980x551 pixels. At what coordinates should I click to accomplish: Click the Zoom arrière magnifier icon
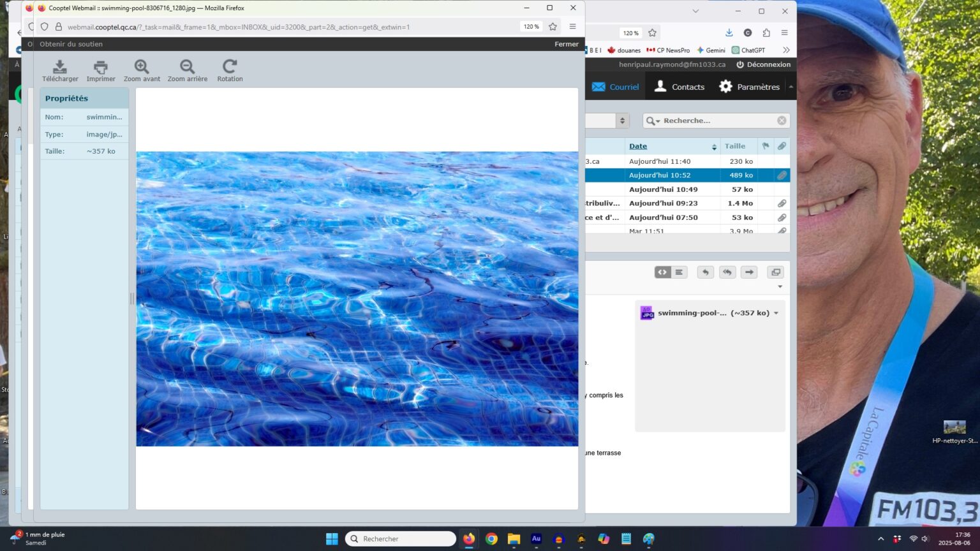(x=187, y=67)
